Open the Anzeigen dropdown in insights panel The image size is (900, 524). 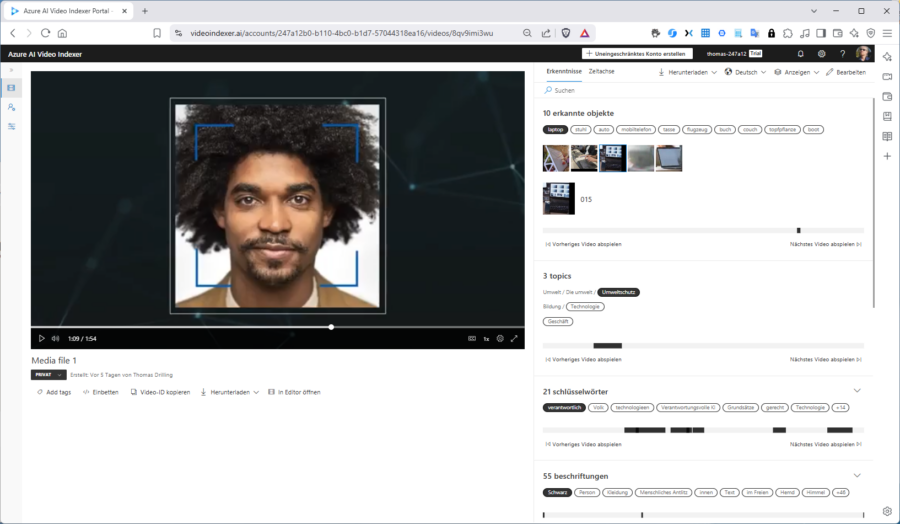797,72
